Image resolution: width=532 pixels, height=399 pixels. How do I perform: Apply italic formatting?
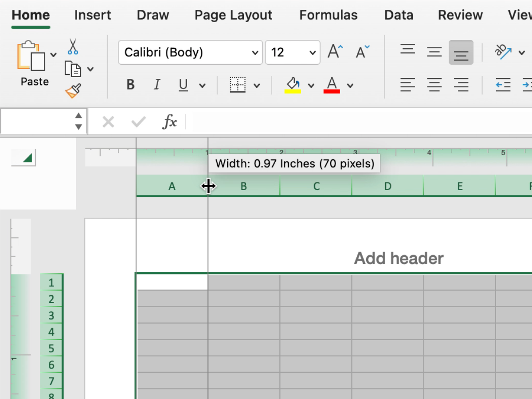156,85
